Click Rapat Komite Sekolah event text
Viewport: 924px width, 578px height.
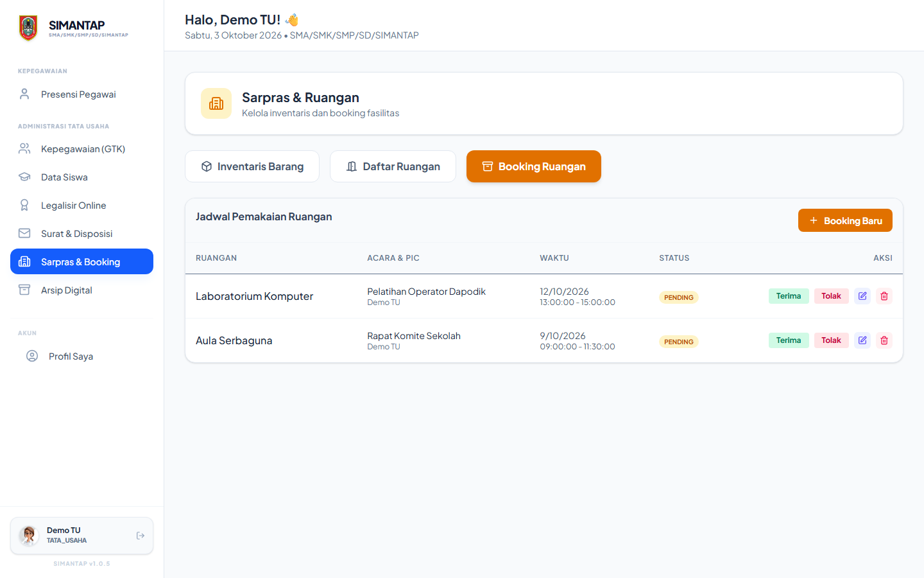pos(414,336)
